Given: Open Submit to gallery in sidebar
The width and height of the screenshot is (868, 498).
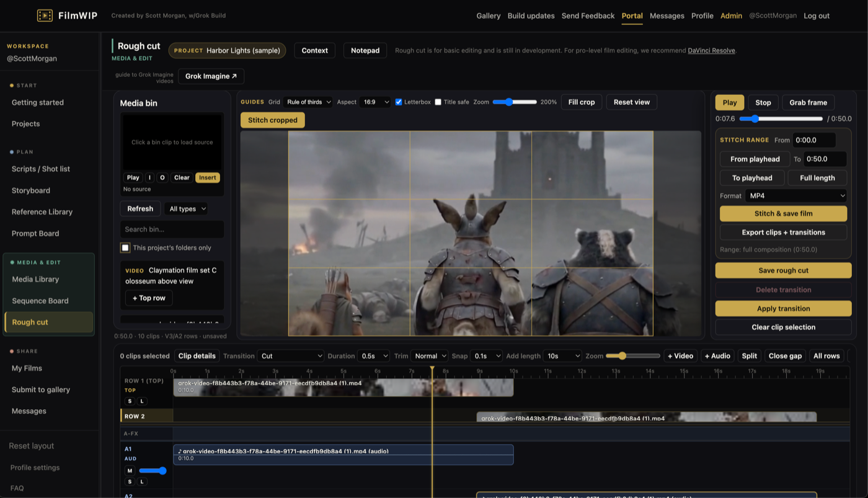Looking at the screenshot, I should point(41,389).
